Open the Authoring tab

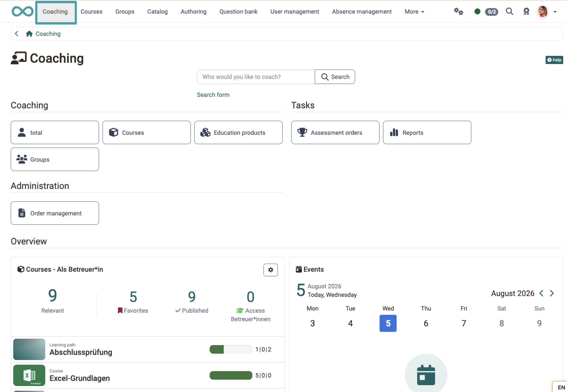coord(193,12)
